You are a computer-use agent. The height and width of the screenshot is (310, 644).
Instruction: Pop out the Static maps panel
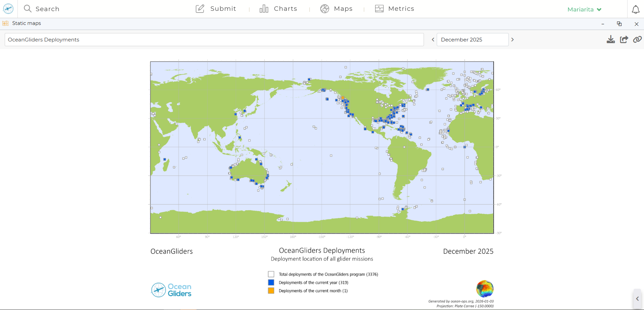click(619, 24)
